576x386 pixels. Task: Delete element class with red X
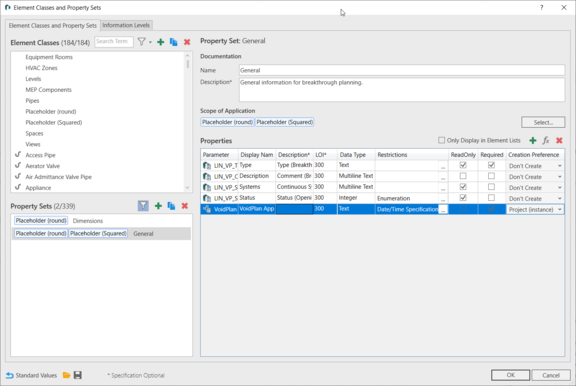click(187, 42)
